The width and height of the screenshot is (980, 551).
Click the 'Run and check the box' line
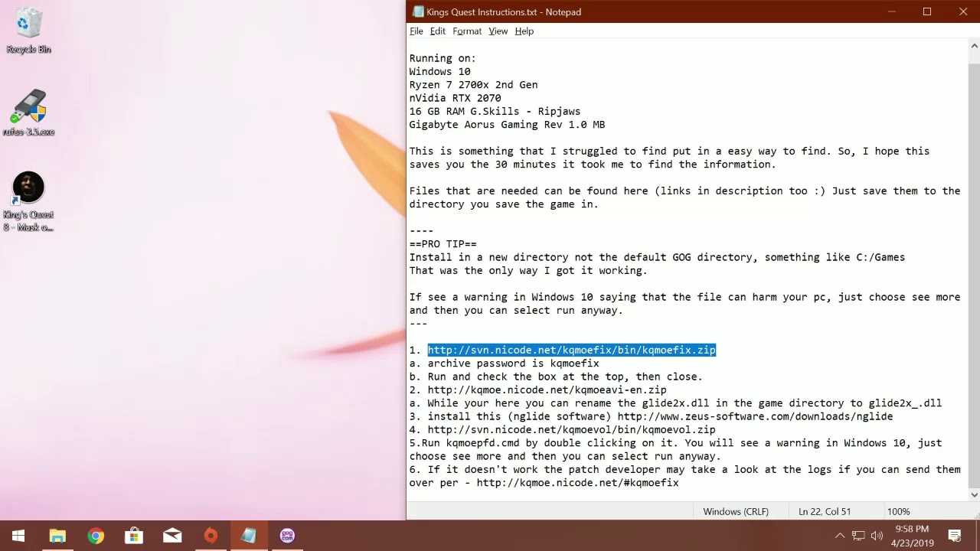(x=556, y=377)
